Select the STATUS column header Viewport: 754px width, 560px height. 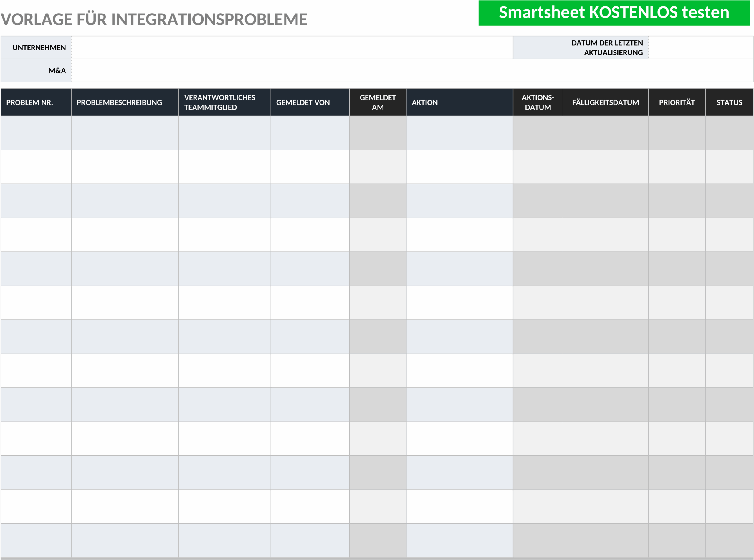coord(730,102)
